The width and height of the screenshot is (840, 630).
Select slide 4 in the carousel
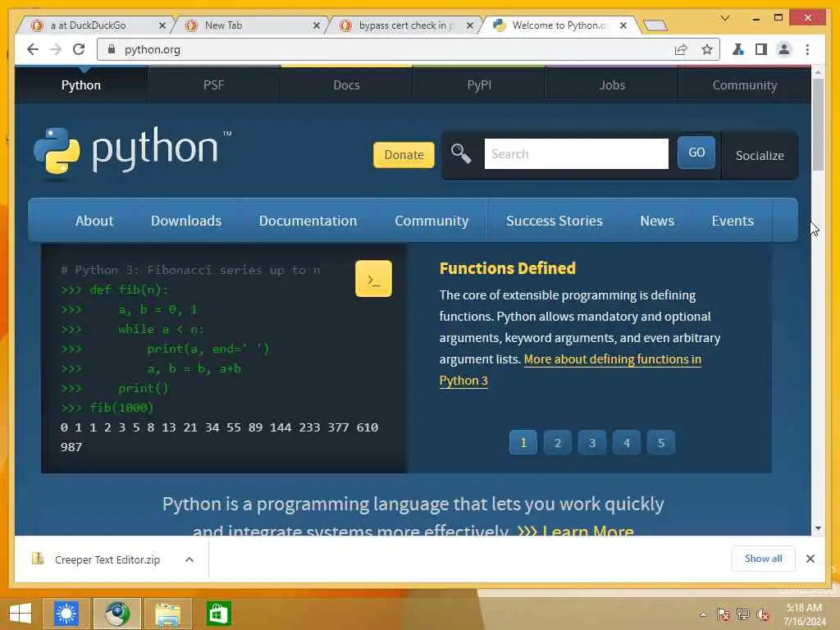pyautogui.click(x=627, y=443)
